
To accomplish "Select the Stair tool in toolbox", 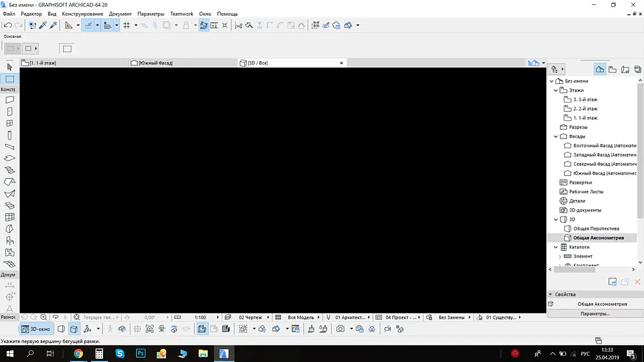I will click(9, 170).
